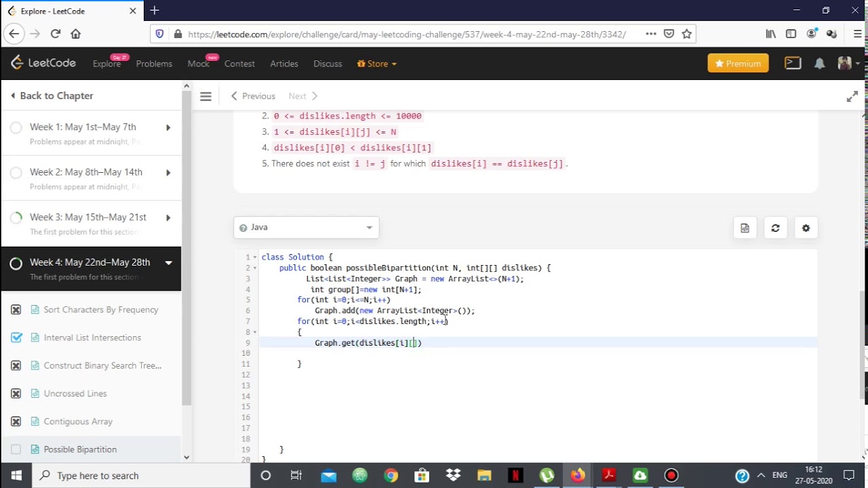Open the Mock nav item
868x488 pixels.
[198, 64]
